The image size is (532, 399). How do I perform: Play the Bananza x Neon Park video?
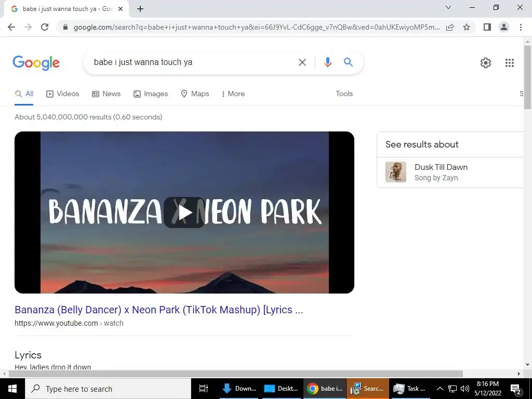coord(184,212)
